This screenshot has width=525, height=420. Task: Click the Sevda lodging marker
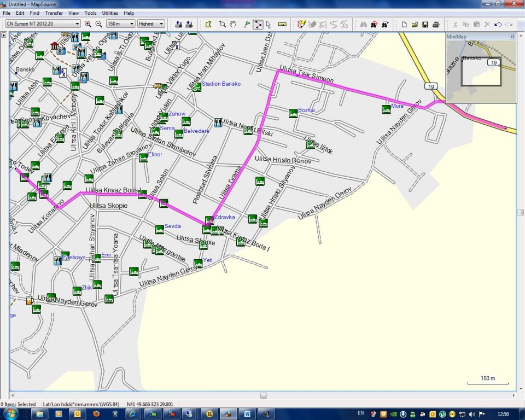coord(159,230)
